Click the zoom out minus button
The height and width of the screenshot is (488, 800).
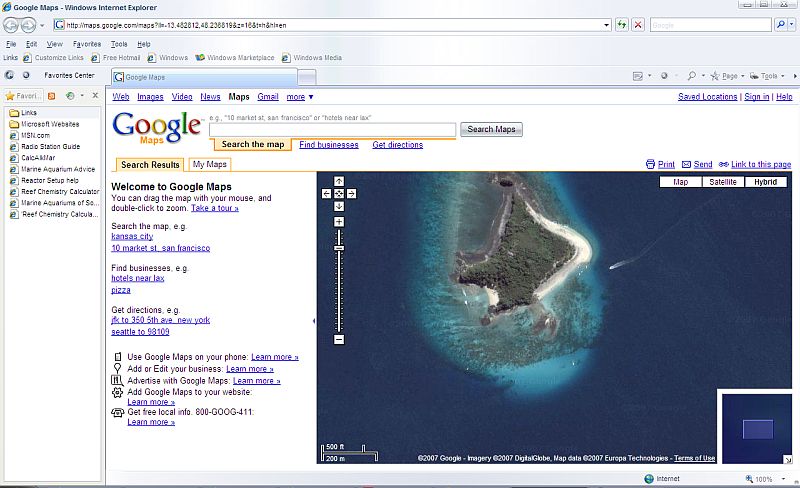pyautogui.click(x=339, y=340)
